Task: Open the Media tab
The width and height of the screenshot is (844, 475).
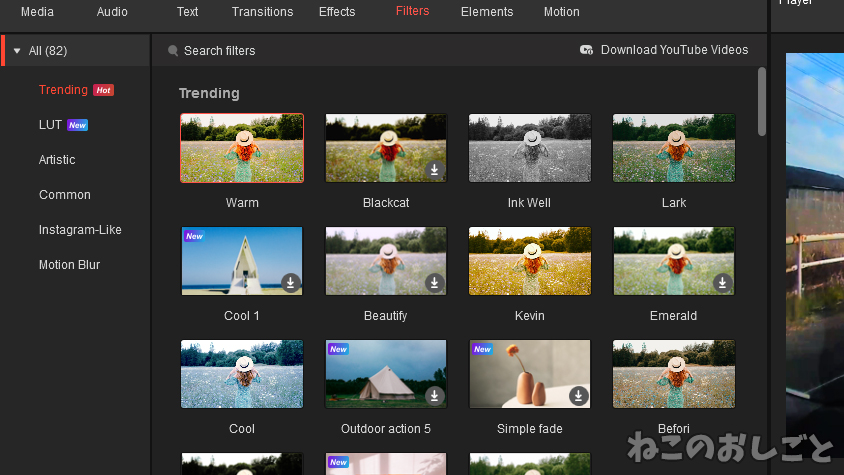Action: 37,12
